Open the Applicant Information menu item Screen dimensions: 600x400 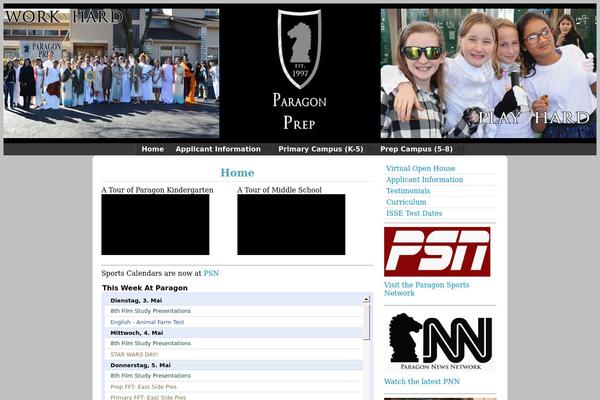tap(218, 149)
